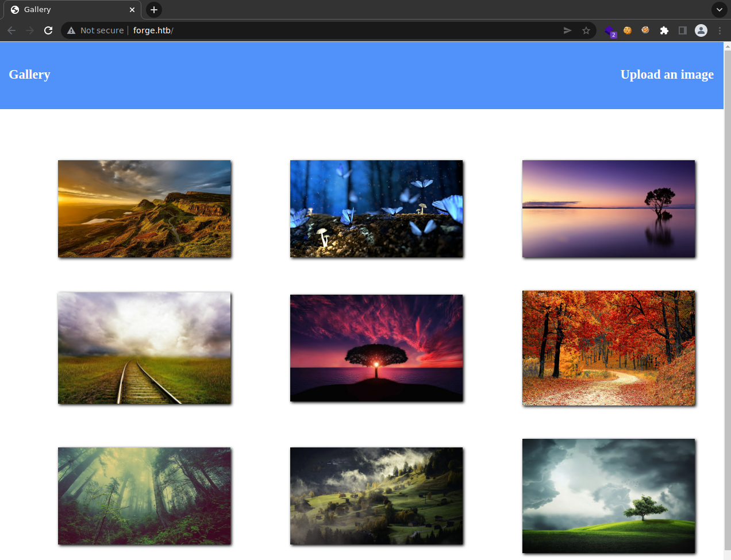Open the Chrome three-dot menu
The height and width of the screenshot is (560, 731).
(x=719, y=30)
